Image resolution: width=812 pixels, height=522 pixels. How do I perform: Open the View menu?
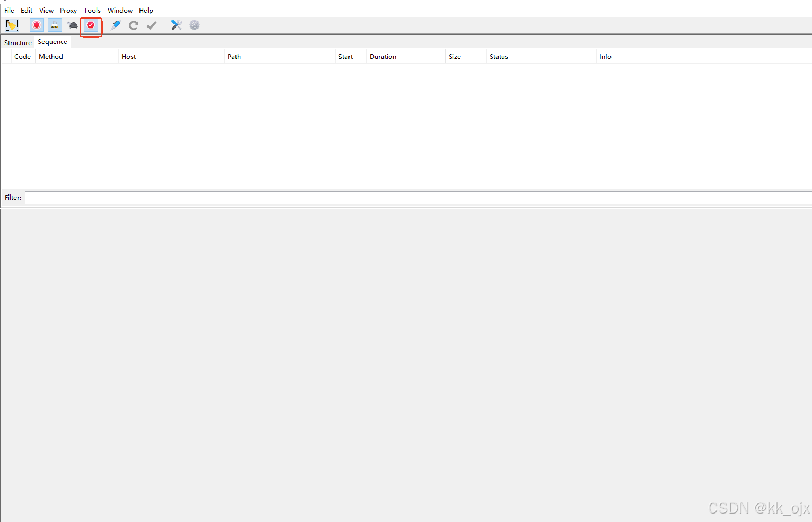pos(47,10)
